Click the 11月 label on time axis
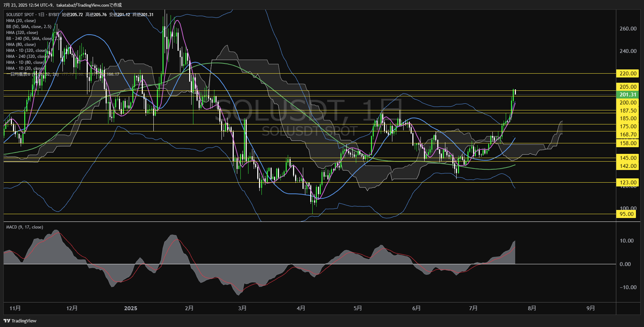 coord(15,308)
